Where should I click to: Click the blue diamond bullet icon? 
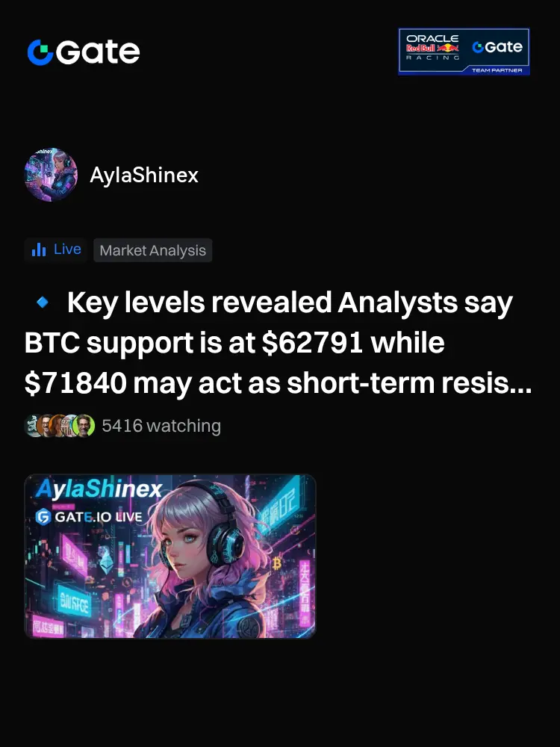coord(43,302)
